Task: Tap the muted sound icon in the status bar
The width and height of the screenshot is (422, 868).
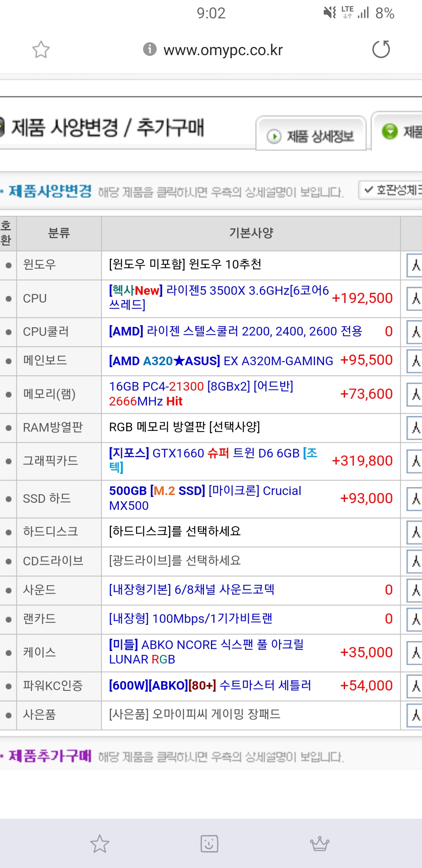Action: pos(330,13)
